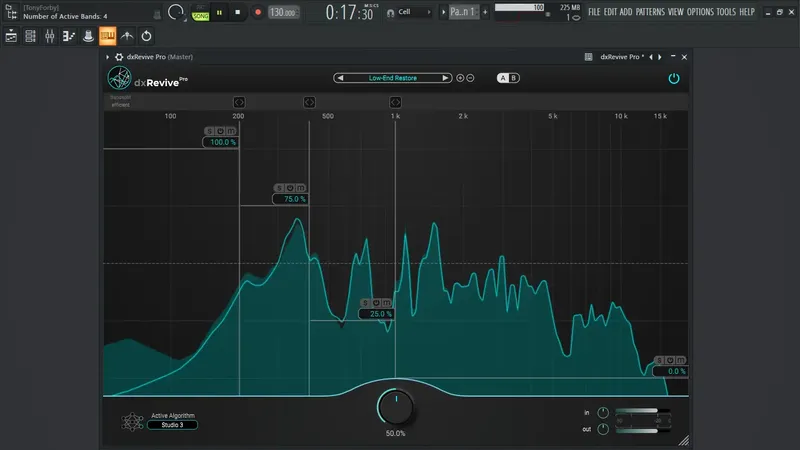Click the resize grip at the plugin corner

(x=684, y=440)
